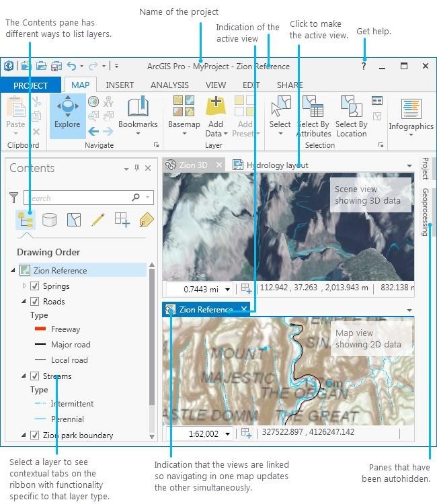Click the Paste clipboard button
Viewport: 437px width, 504px height.
15,115
